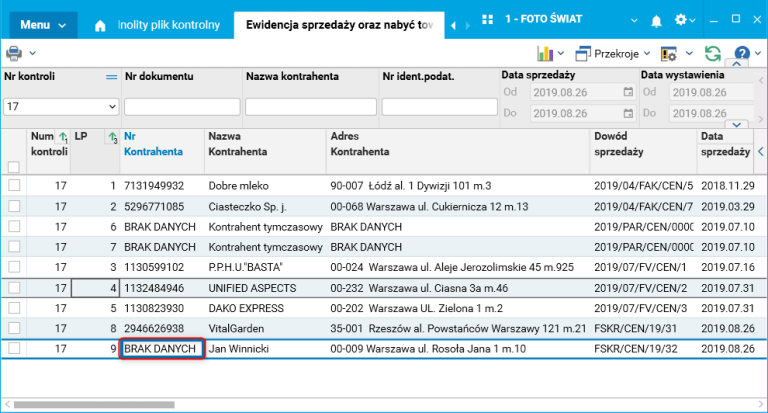This screenshot has width=768, height=413.
Task: Open the settings gear icon
Action: point(680,20)
